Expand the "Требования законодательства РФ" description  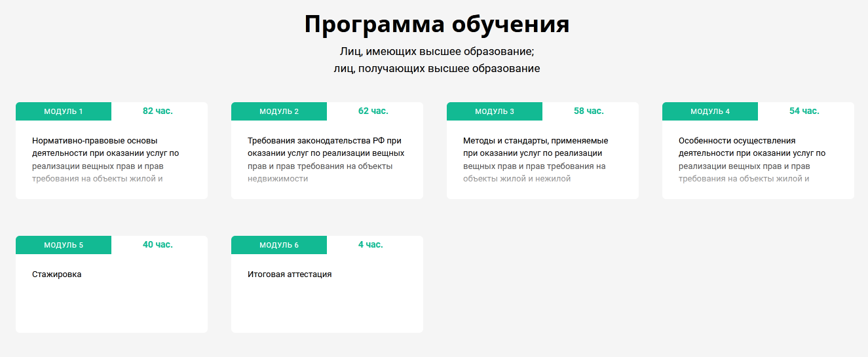(x=326, y=159)
